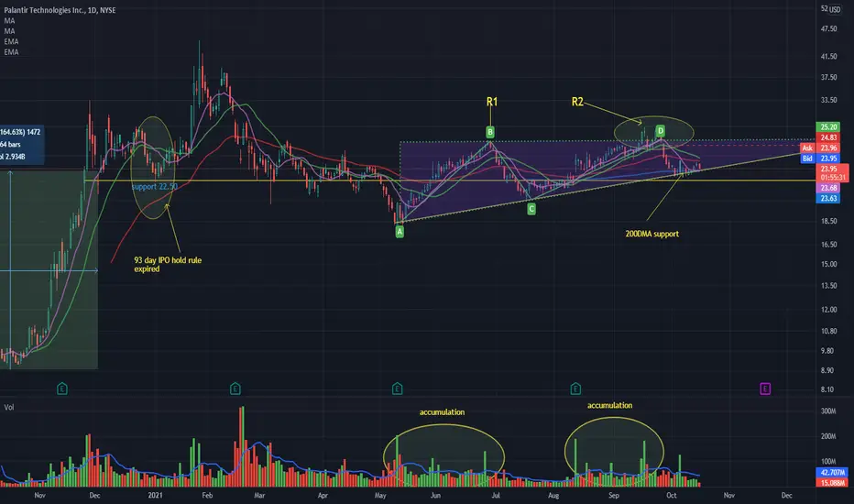Click the 100M volume scale tick
854x504 pixels.
click(827, 462)
